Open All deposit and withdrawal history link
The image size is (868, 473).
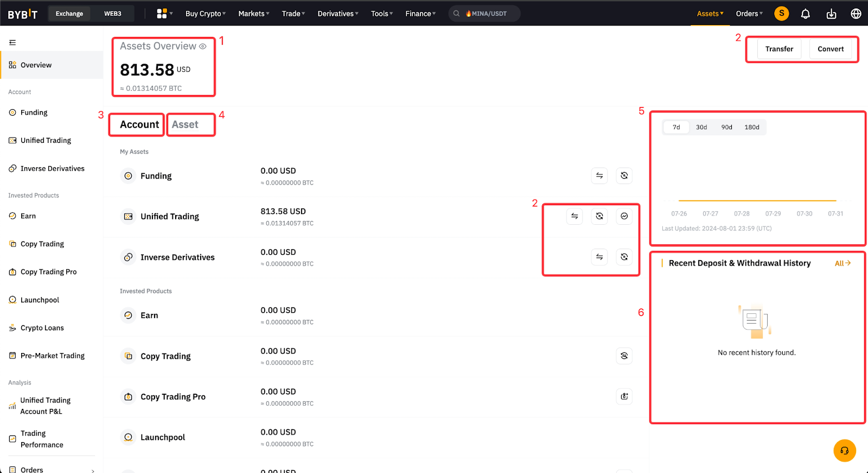[x=843, y=263]
